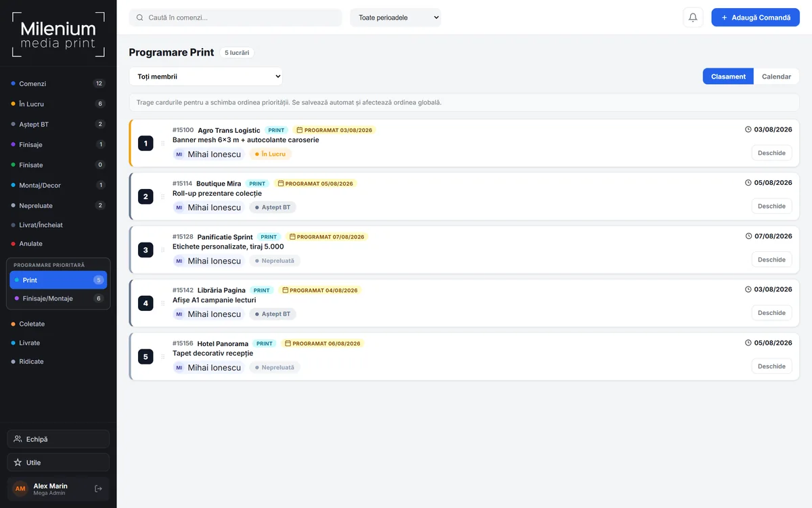The image size is (812, 508).
Task: Click the Adaugă Comandă button
Action: tap(755, 18)
